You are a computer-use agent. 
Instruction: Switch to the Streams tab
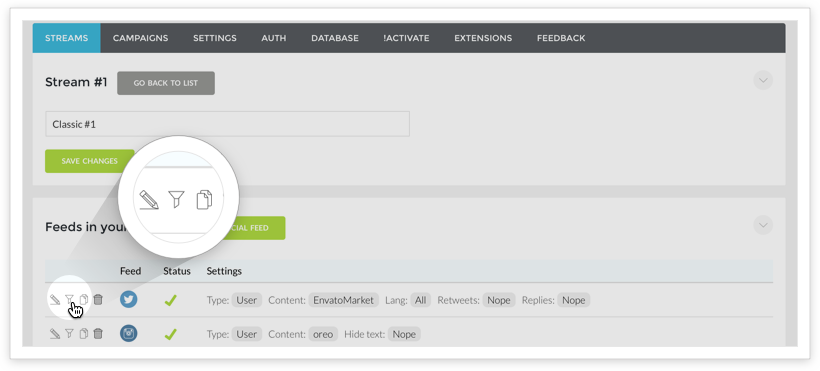[66, 38]
